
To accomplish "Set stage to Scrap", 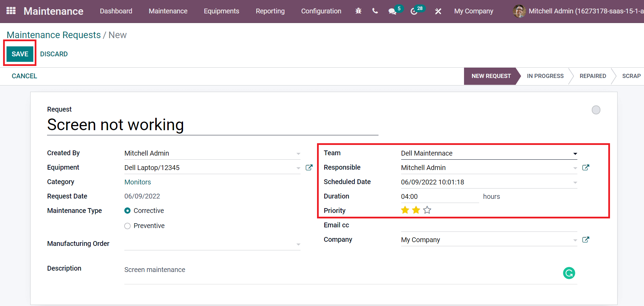I will (x=631, y=76).
